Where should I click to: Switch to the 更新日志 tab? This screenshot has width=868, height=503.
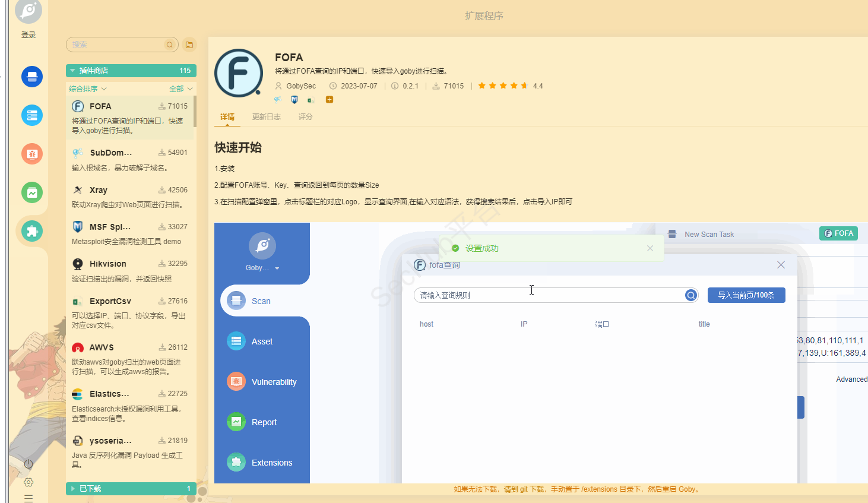tap(266, 117)
